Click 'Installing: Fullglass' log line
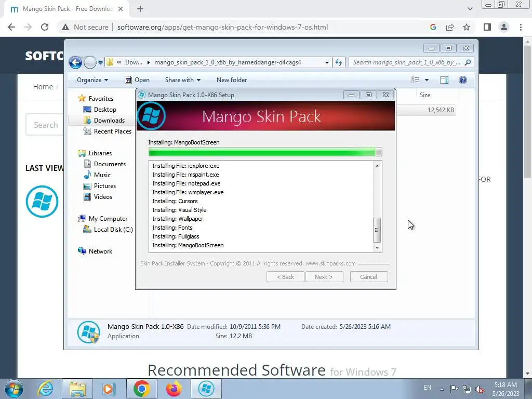The image size is (532, 399). point(176,236)
